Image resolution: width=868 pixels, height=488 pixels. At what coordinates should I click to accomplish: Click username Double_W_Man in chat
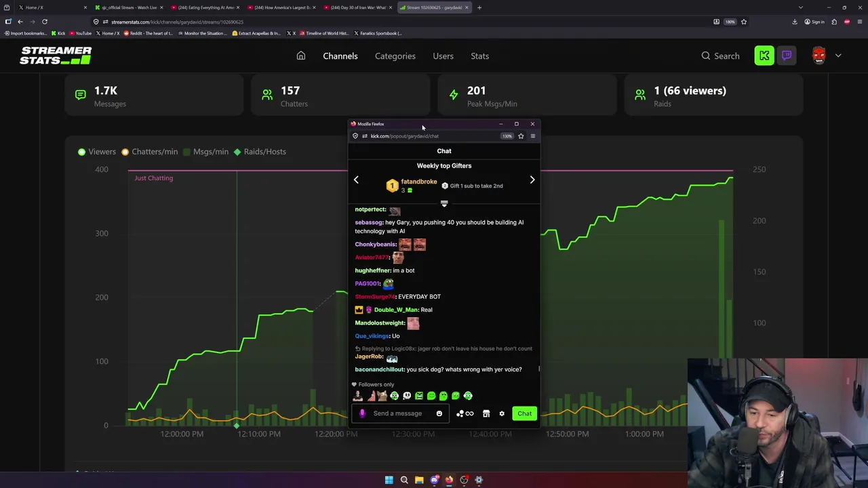(396, 310)
